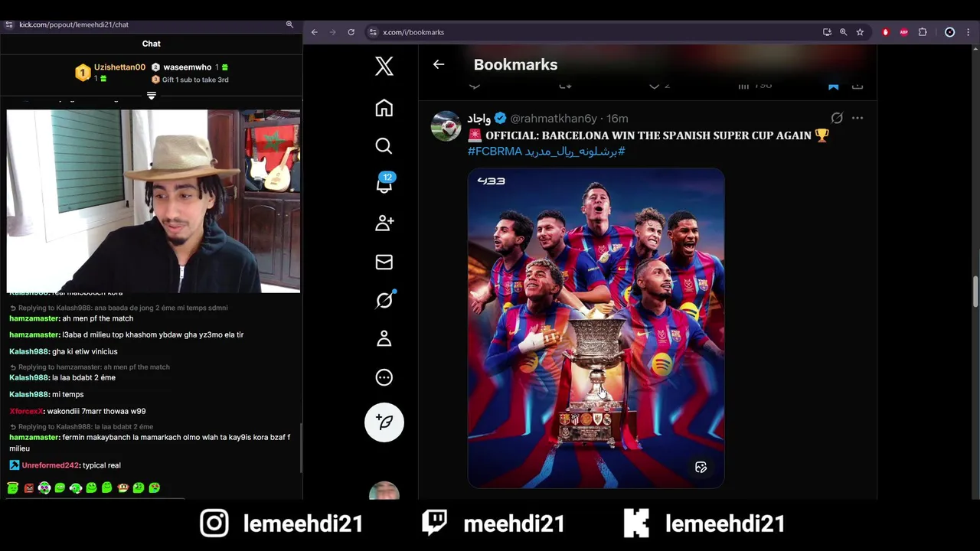980x551 pixels.
Task: Click username XforcexX in chat
Action: tap(27, 412)
